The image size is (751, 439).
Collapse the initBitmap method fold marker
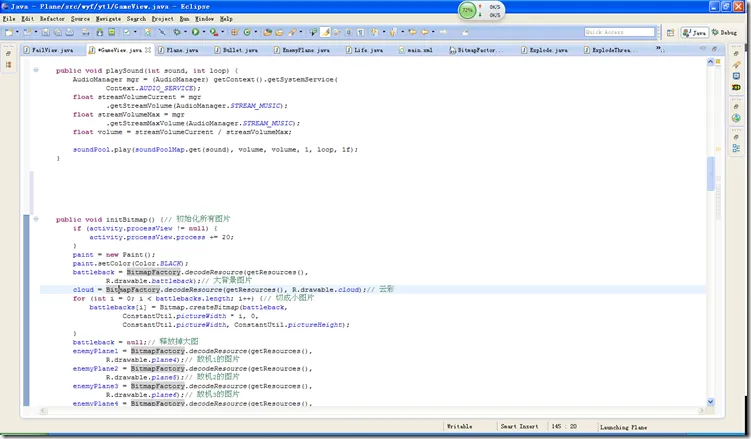point(36,219)
